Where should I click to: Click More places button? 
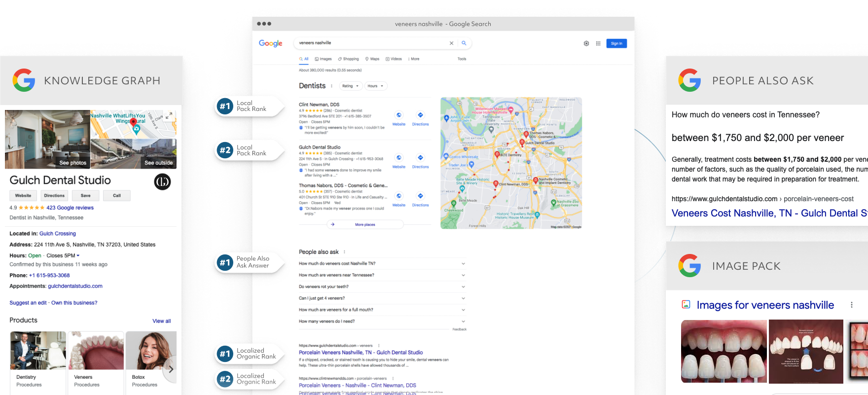coord(365,224)
